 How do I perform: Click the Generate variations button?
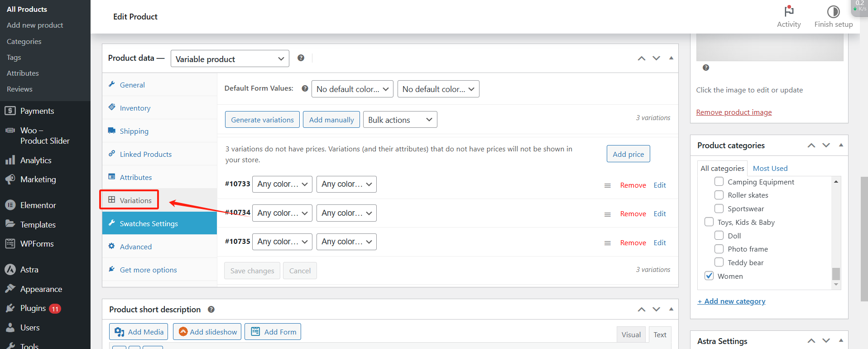262,120
